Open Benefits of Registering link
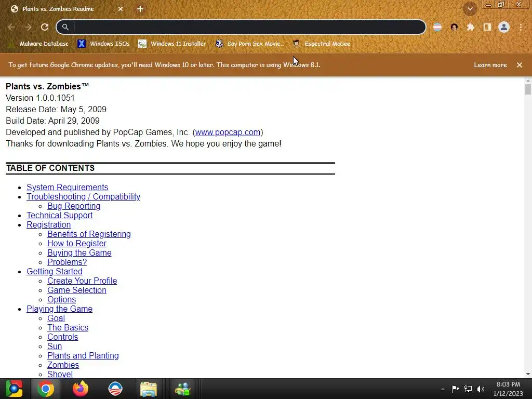 [89, 234]
